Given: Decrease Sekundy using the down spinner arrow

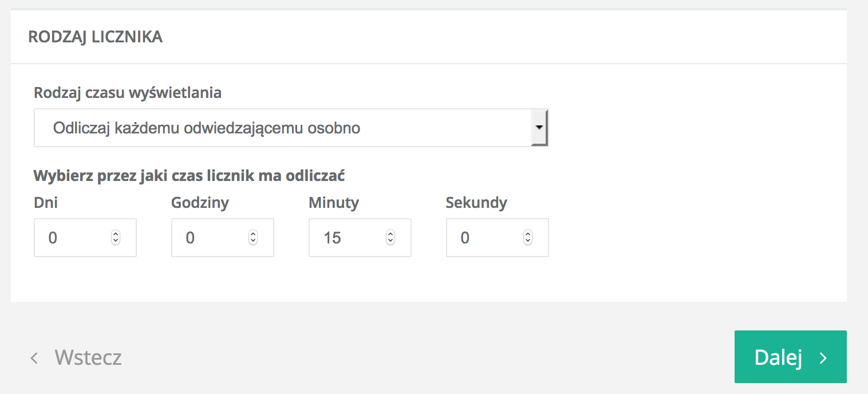Looking at the screenshot, I should pos(528,241).
